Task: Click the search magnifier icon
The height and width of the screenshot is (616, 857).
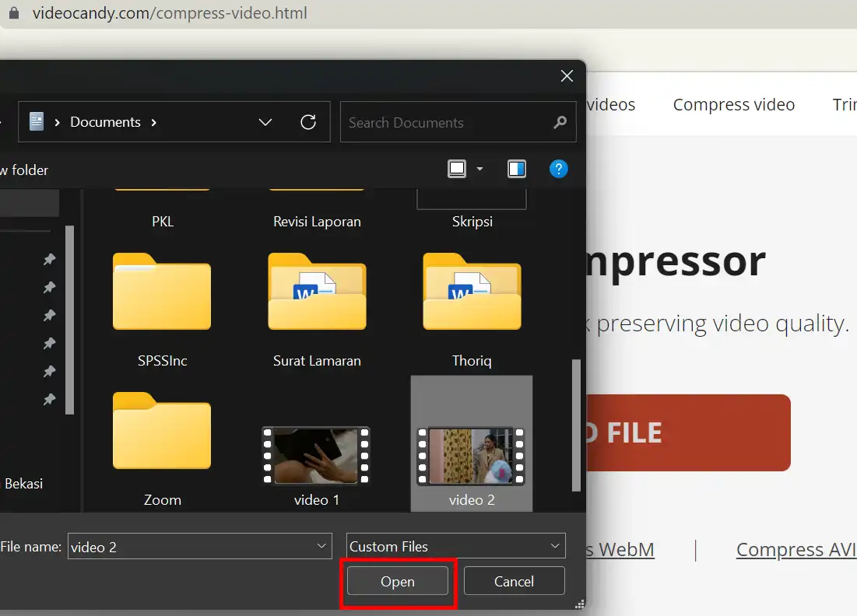Action: tap(560, 122)
